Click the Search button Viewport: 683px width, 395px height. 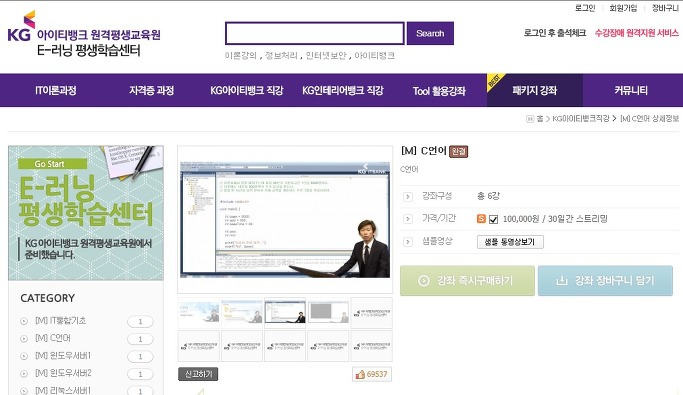pos(430,33)
